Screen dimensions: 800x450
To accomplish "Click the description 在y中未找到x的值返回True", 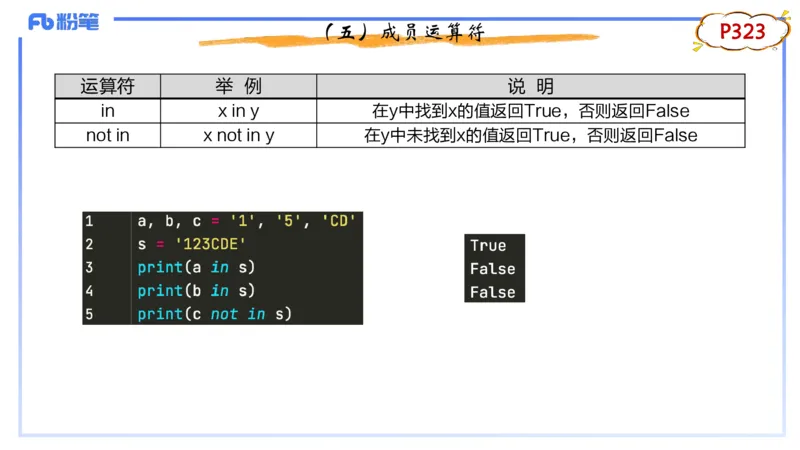I will 531,135.
